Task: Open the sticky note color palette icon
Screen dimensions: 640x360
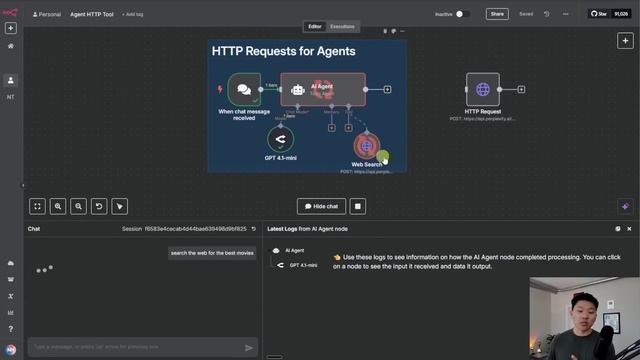Action: pos(393,31)
